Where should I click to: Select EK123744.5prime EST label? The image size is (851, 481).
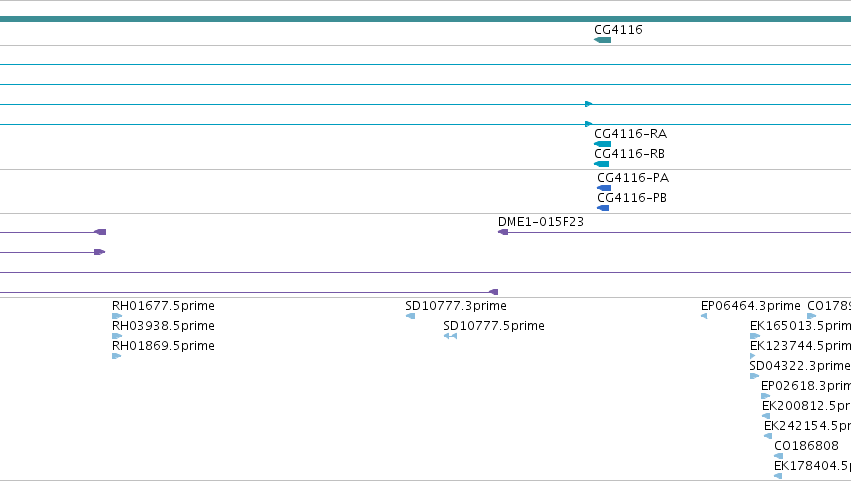(x=801, y=346)
